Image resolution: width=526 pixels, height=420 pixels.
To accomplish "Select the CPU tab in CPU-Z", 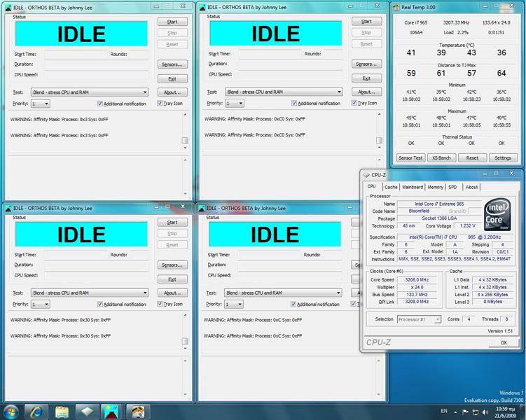I will [372, 186].
